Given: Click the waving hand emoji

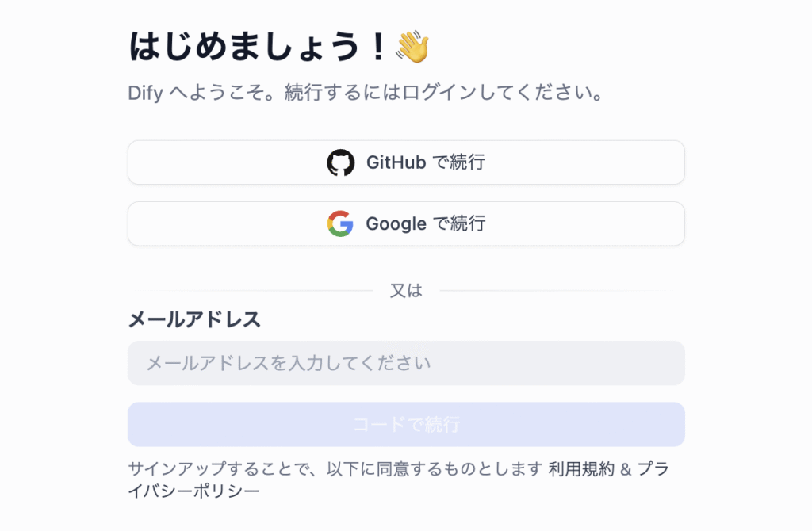Looking at the screenshot, I should (x=412, y=47).
